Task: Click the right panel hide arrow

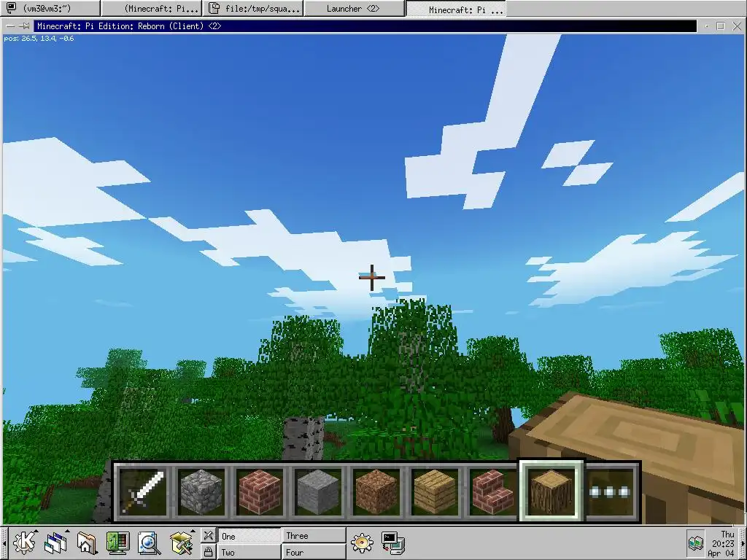Action: 743,543
